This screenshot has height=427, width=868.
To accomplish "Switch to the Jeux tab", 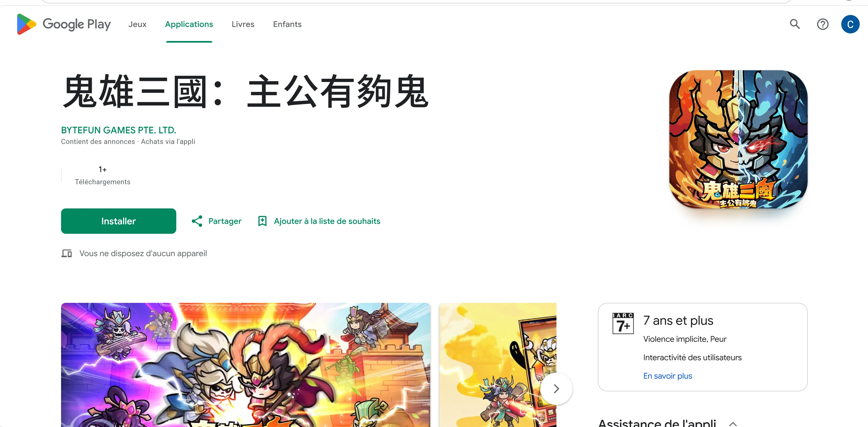I will pos(138,24).
